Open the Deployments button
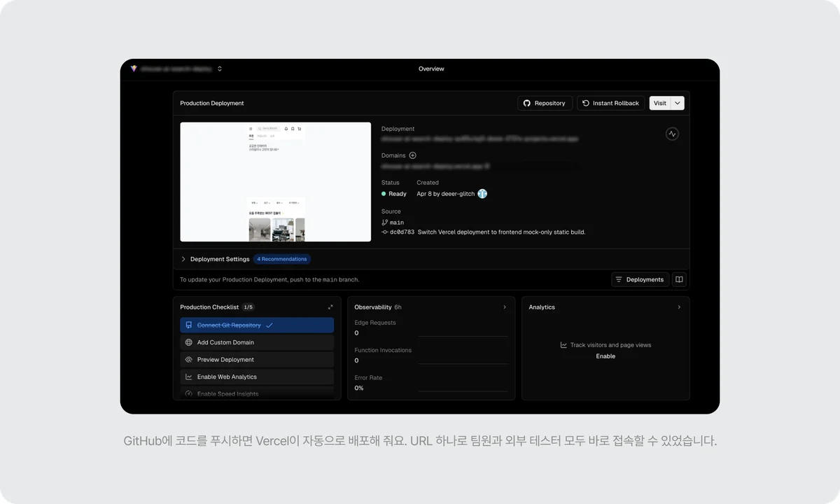840x504 pixels. tap(640, 279)
